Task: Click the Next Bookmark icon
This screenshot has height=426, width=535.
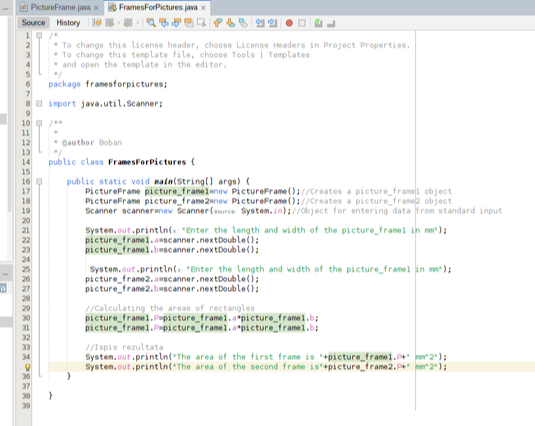Action: (x=230, y=23)
